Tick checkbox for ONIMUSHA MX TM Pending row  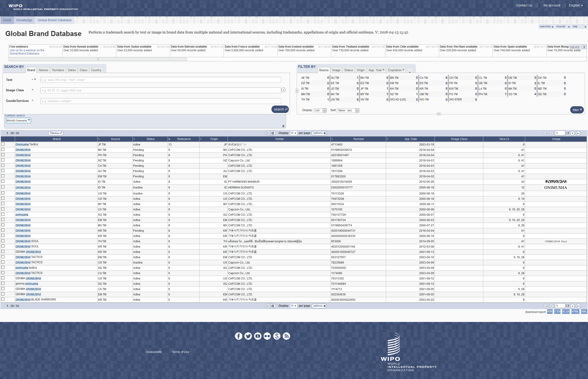point(3,149)
